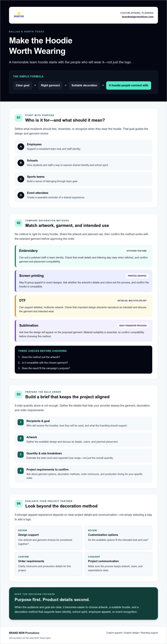Click the circular A icon for Employees
Viewport: 167px width, 644px height.
(21, 147)
